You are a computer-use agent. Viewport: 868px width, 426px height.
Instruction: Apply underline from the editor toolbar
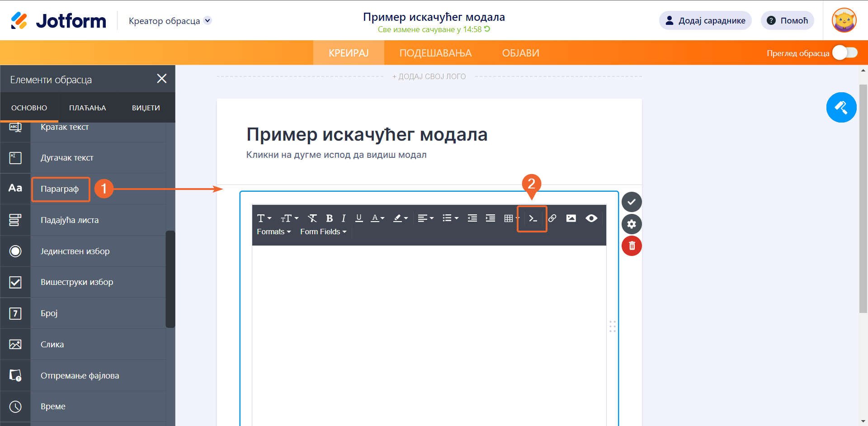359,218
